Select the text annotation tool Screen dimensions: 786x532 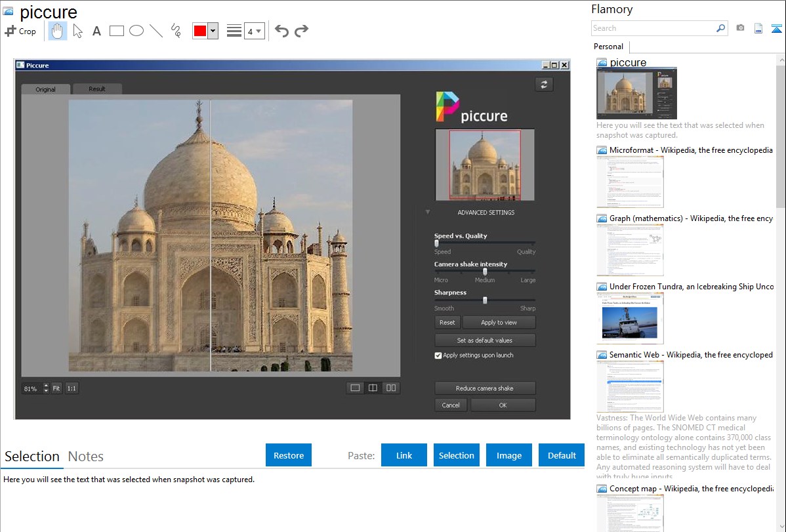coord(96,31)
